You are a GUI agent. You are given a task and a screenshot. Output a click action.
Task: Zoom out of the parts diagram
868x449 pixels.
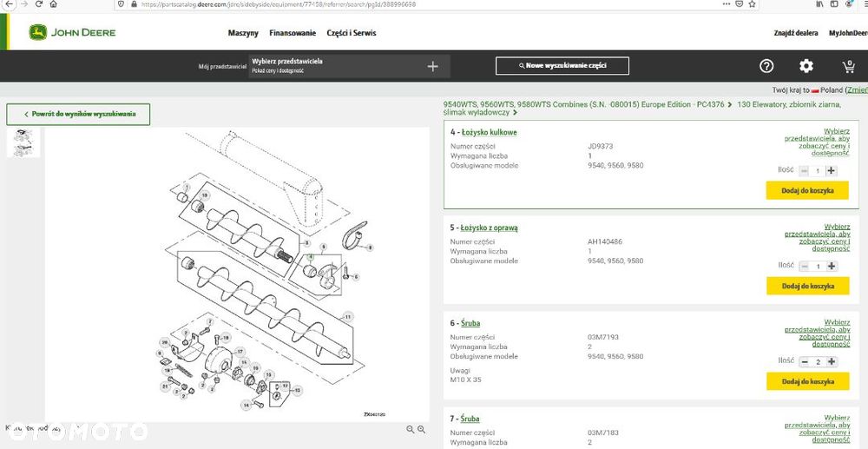click(x=411, y=429)
